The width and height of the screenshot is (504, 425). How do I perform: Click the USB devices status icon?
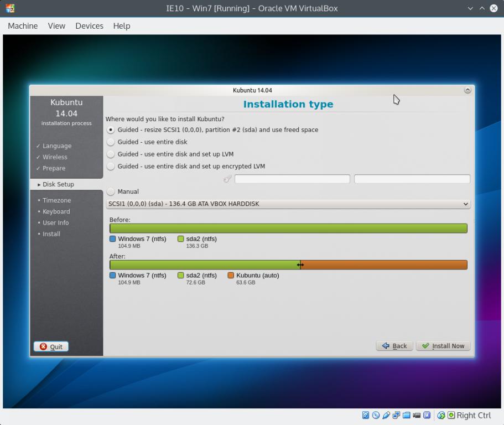[x=386, y=416]
